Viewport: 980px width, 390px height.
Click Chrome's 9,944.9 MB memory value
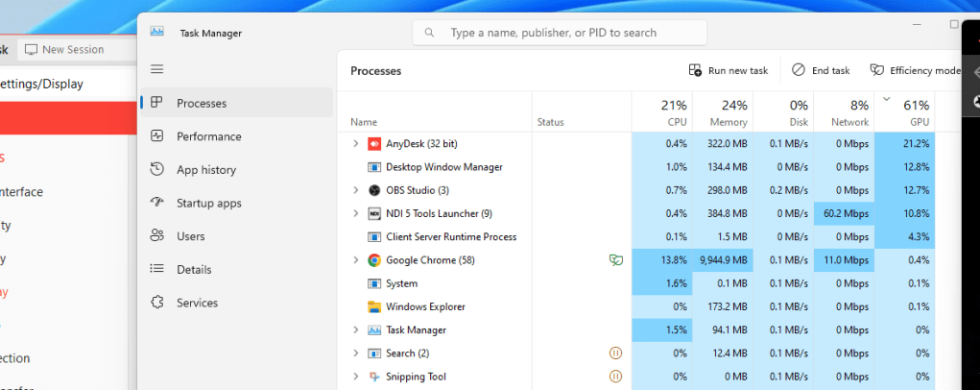click(x=723, y=260)
